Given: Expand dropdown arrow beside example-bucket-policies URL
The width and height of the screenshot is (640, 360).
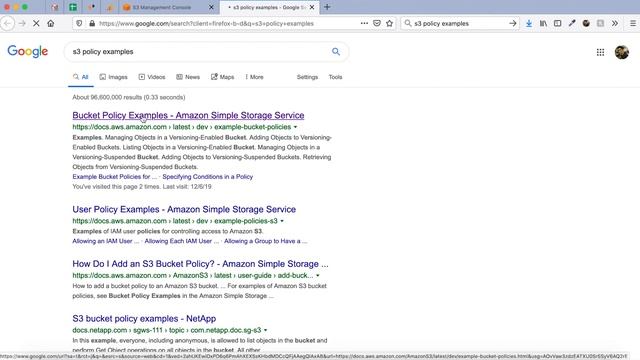Looking at the screenshot, I should 295,127.
